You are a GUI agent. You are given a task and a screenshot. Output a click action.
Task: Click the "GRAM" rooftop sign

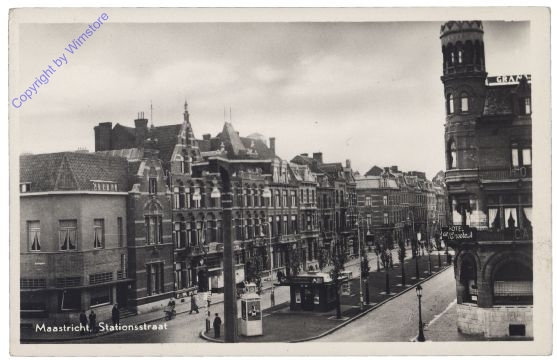coord(509,79)
